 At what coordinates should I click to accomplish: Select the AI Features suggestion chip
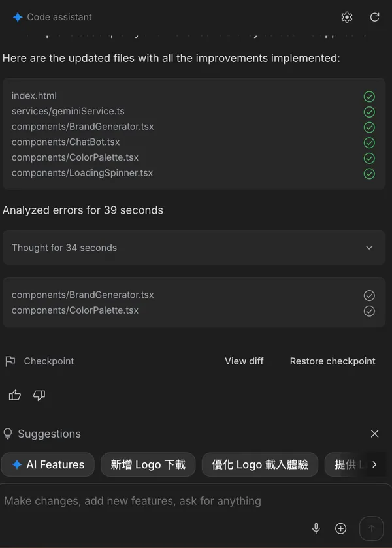[48, 465]
